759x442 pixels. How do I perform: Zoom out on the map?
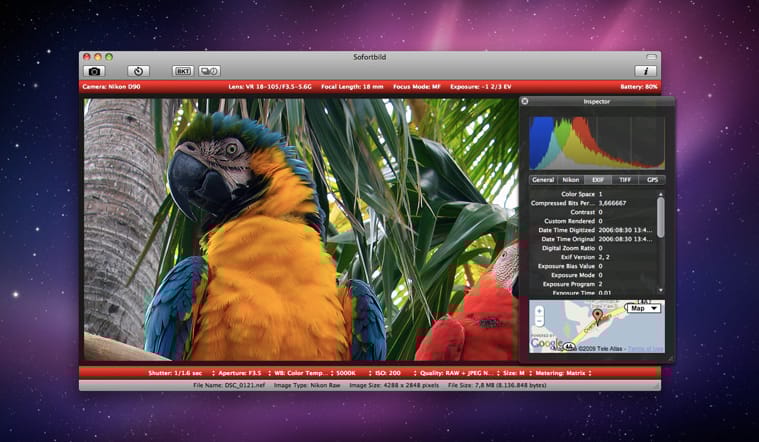[539, 322]
